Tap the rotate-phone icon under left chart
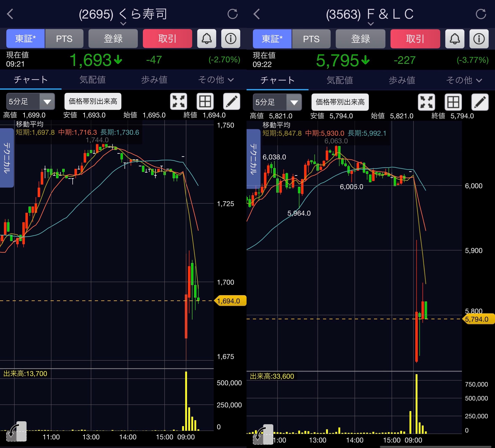This screenshot has height=448, width=495. pos(16,431)
